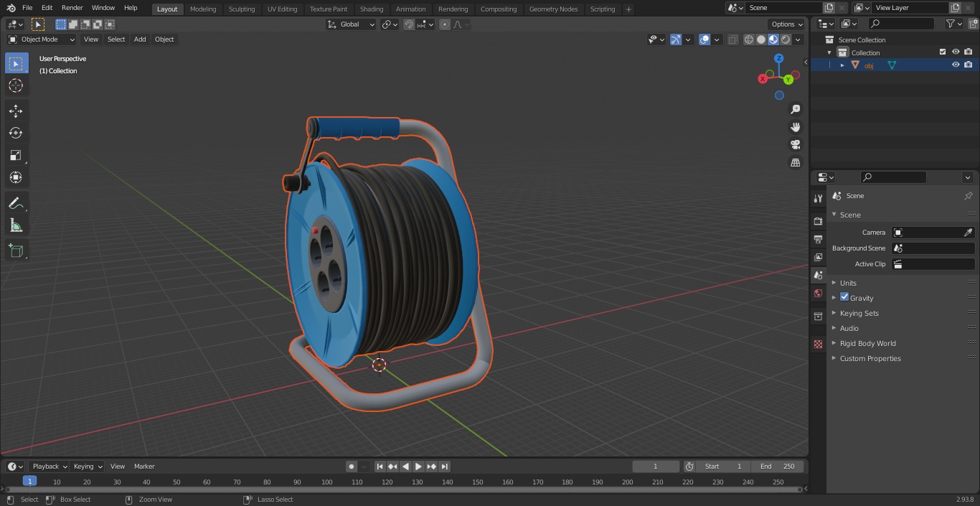Open the Render menu

pos(72,8)
